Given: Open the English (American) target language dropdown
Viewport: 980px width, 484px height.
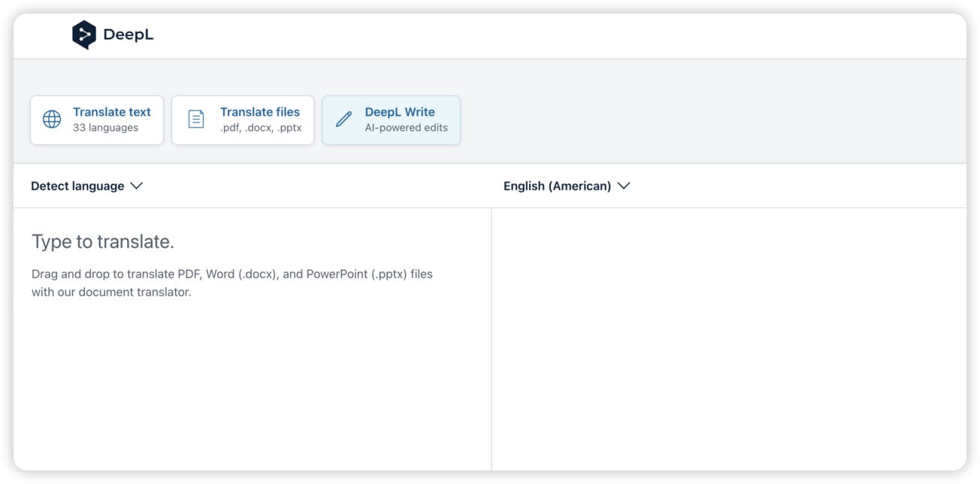Looking at the screenshot, I should (x=566, y=186).
